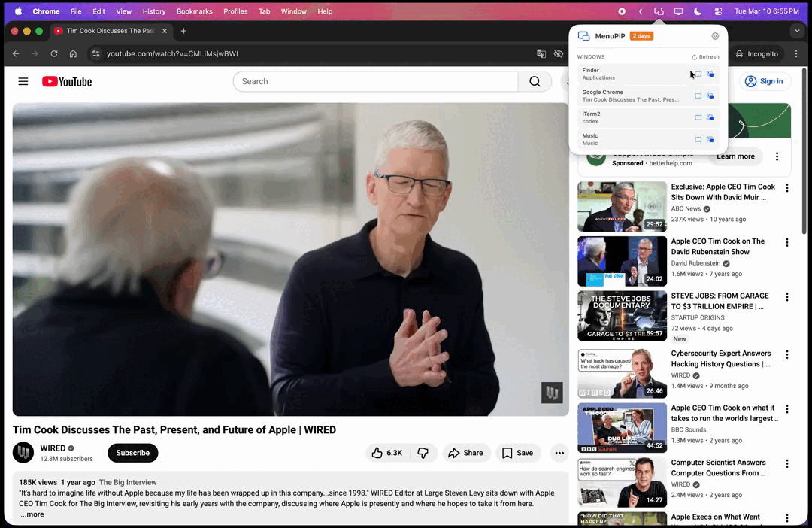812x528 pixels.
Task: Open a new Chrome tab
Action: tap(183, 31)
